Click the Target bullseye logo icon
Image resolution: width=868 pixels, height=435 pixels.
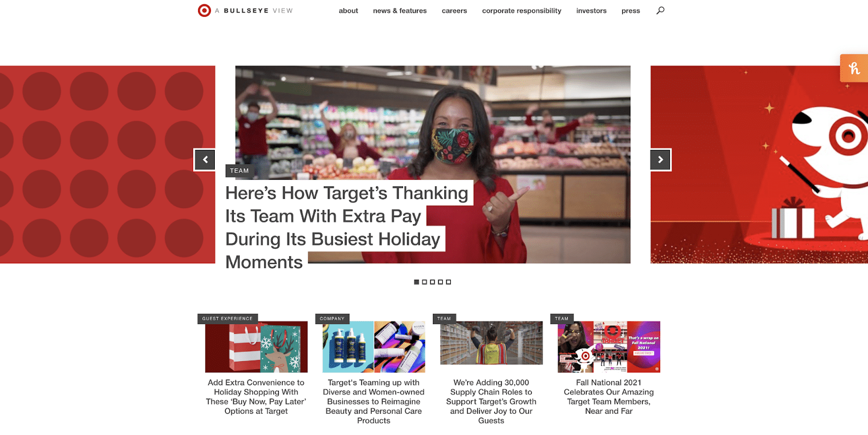(x=204, y=10)
